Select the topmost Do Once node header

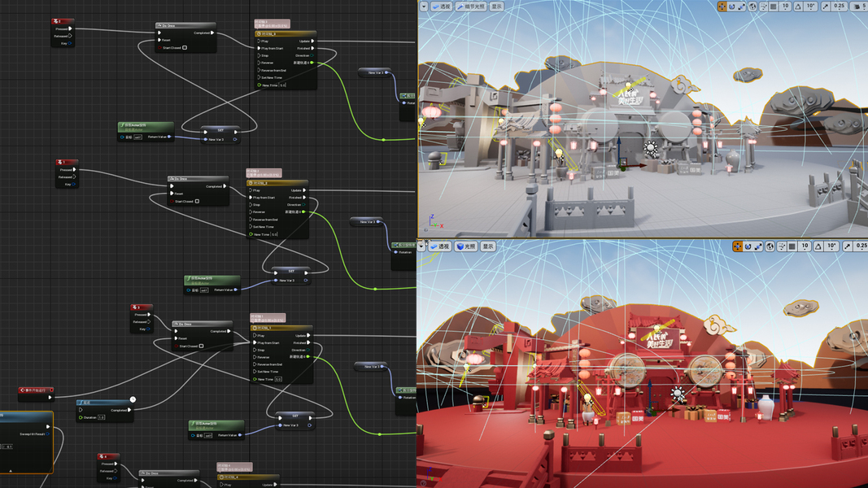point(185,25)
